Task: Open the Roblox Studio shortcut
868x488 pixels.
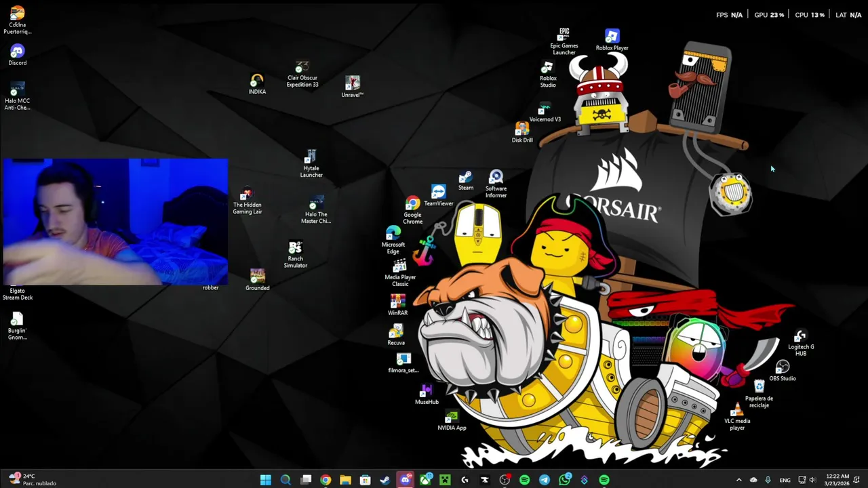Action: pos(548,75)
